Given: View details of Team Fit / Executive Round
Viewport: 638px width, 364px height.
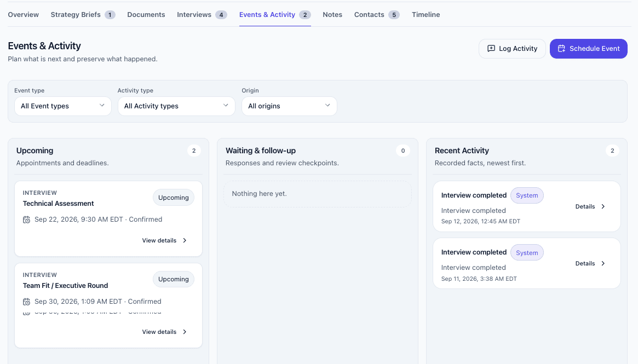Looking at the screenshot, I should click(x=164, y=332).
